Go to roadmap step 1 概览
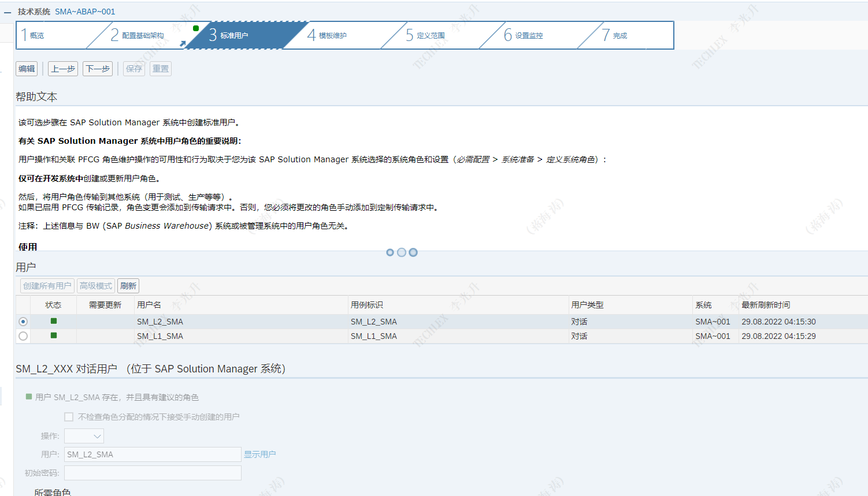The height and width of the screenshot is (496, 868). (36, 35)
